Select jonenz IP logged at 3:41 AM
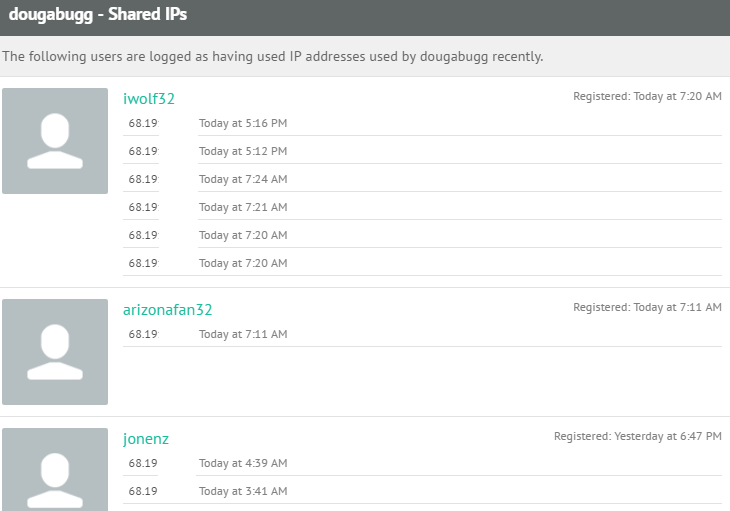This screenshot has height=511, width=730. (x=143, y=491)
